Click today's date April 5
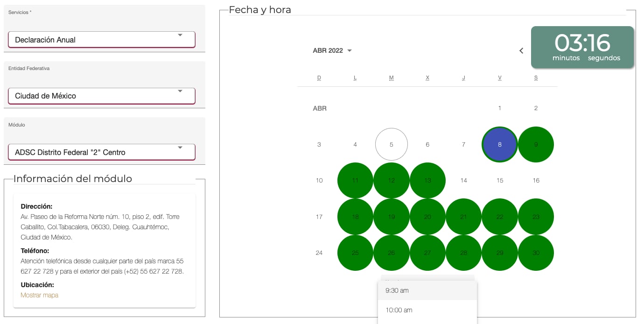 click(391, 145)
